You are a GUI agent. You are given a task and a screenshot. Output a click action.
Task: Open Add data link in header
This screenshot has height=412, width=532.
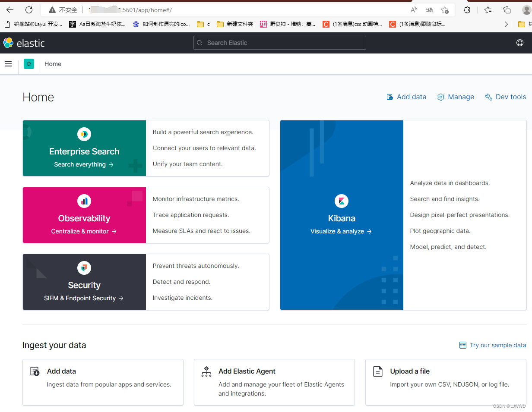pos(406,97)
